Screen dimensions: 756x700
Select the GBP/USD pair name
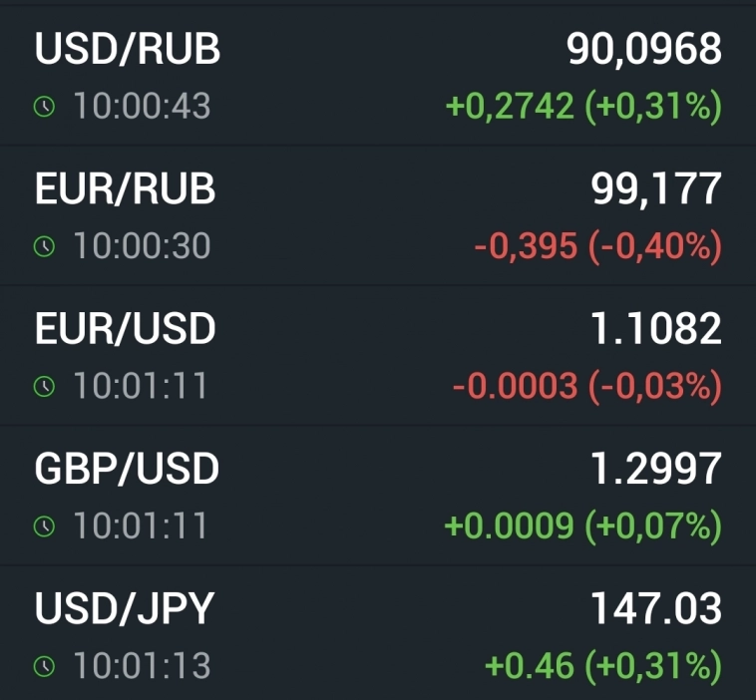(127, 469)
